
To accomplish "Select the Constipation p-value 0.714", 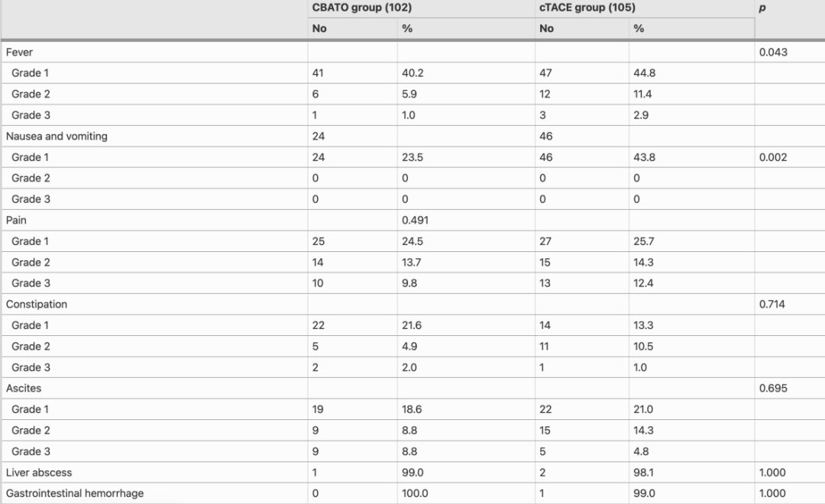I will (772, 304).
